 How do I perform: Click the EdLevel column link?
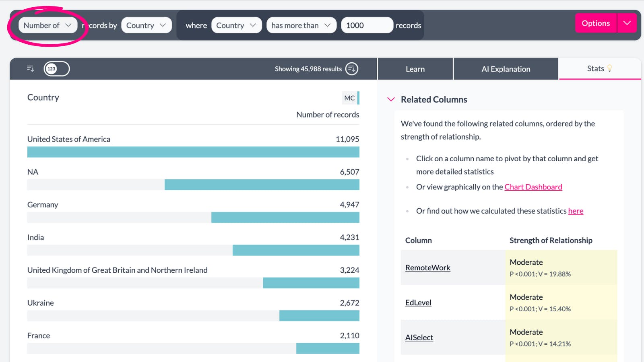tap(418, 303)
